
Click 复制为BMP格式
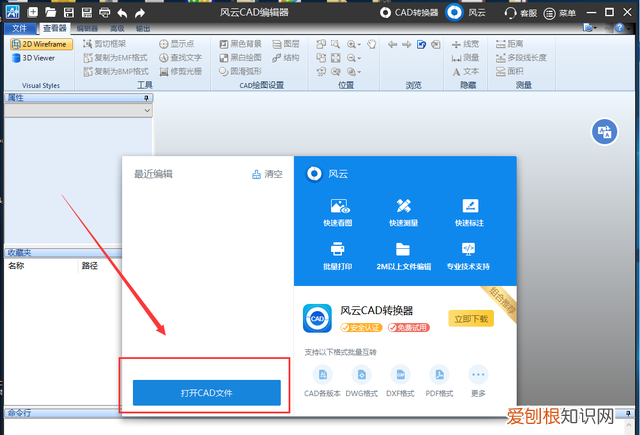coord(116,71)
